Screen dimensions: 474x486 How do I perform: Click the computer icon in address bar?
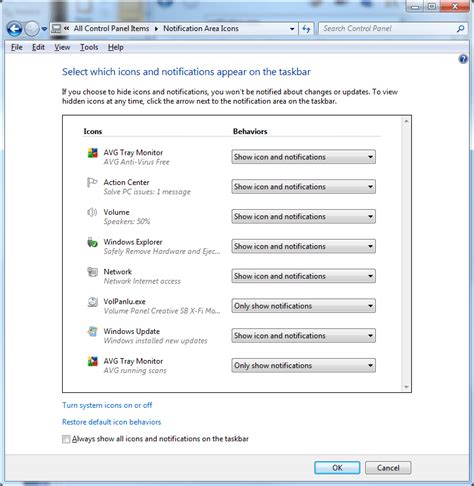click(56, 29)
